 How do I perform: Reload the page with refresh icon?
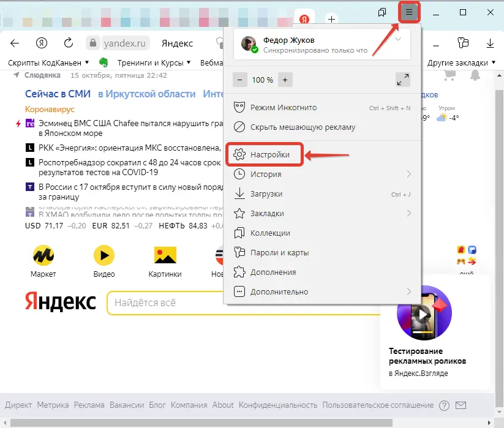coord(69,43)
